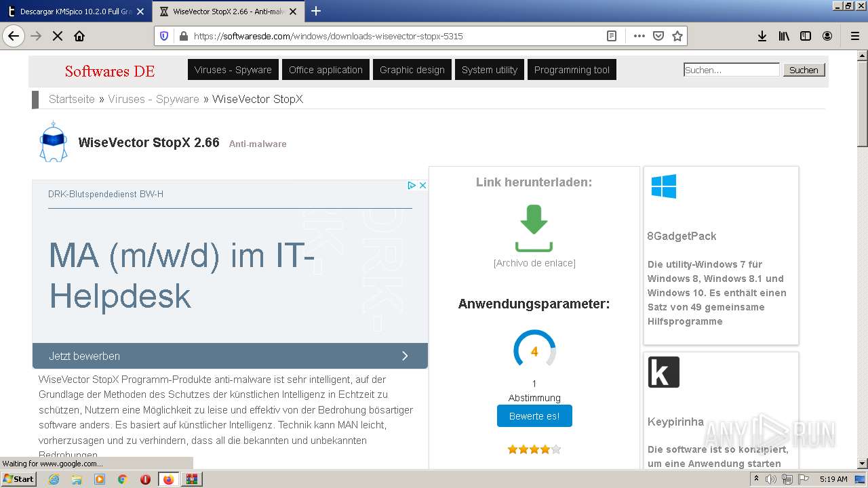Viewport: 868px width, 488px height.
Task: Click the Softwares DE site logo
Action: tap(110, 70)
